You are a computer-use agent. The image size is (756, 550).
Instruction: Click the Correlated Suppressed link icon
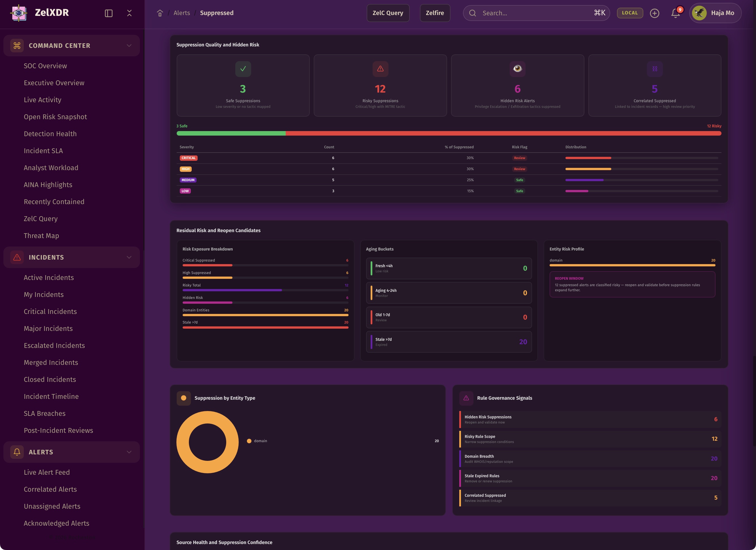coord(654,69)
